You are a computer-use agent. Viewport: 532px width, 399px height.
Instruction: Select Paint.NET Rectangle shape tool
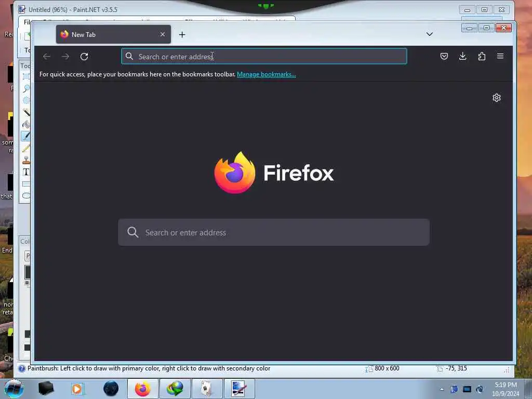point(26,184)
